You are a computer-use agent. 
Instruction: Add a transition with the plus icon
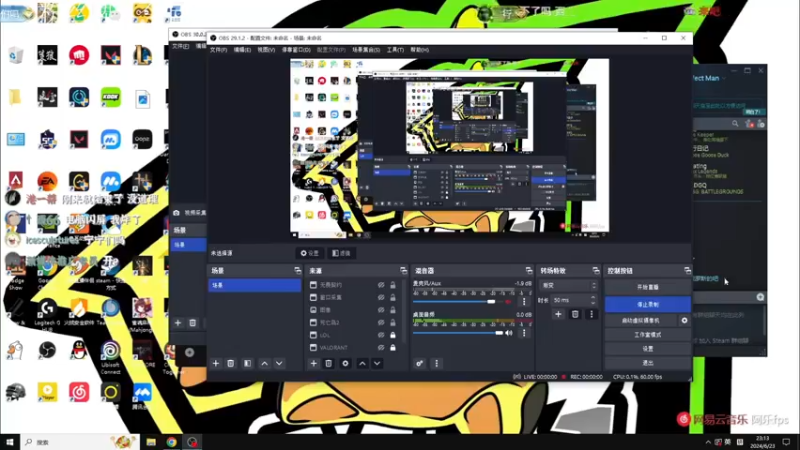(558, 314)
